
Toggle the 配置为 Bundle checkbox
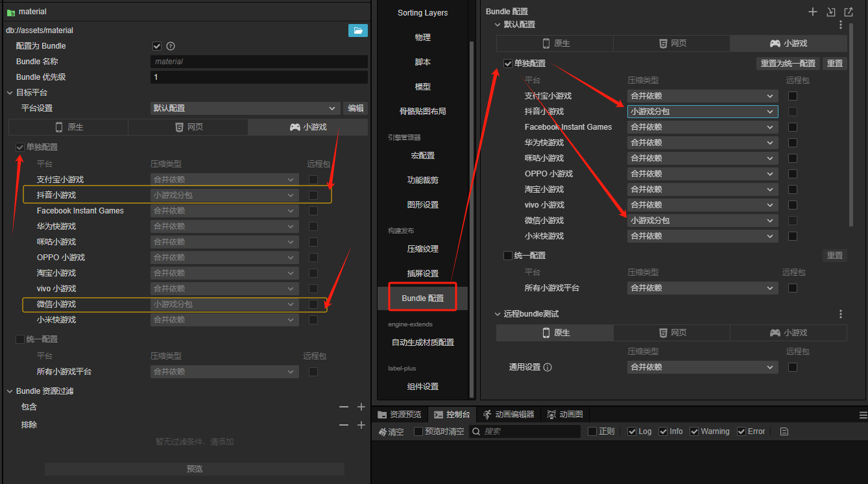156,46
